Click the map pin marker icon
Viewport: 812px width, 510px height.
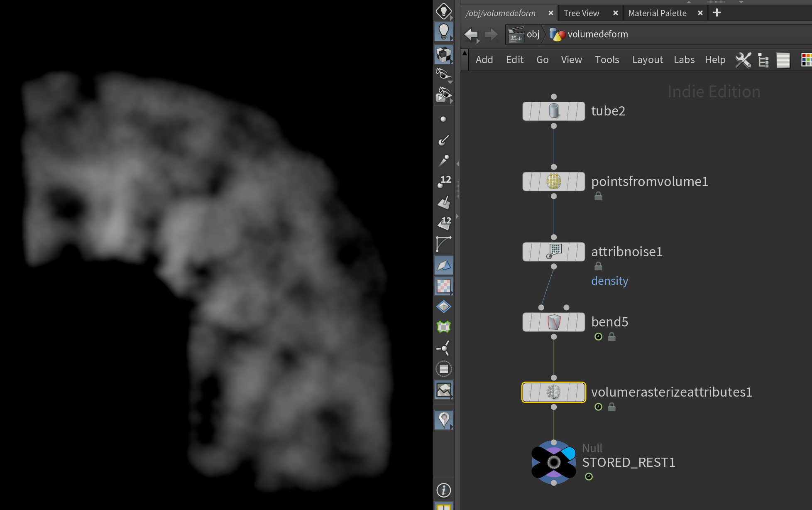coord(443,419)
